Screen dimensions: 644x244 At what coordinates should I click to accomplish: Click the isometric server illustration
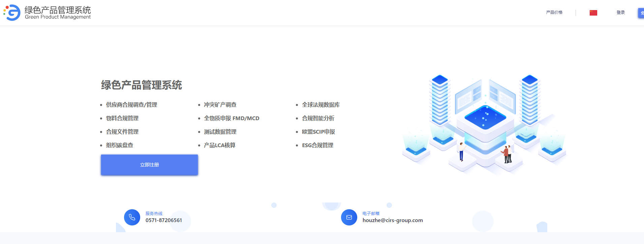(x=485, y=124)
